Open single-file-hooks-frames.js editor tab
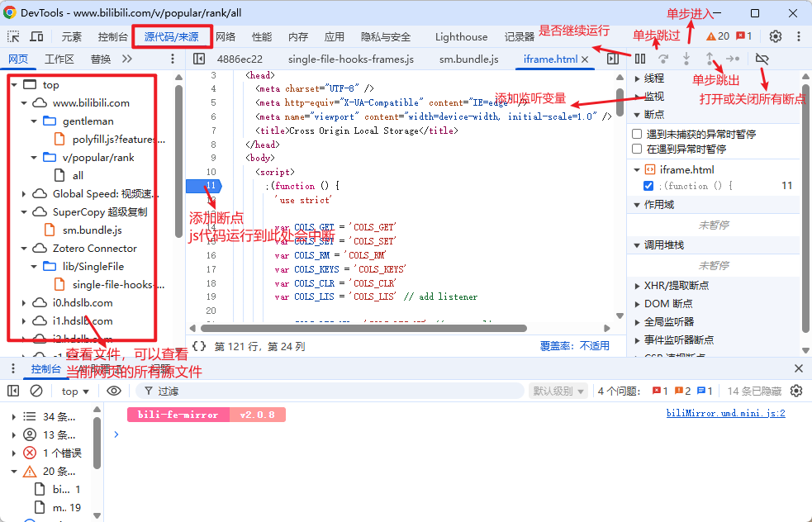This screenshot has width=812, height=522. coord(351,59)
